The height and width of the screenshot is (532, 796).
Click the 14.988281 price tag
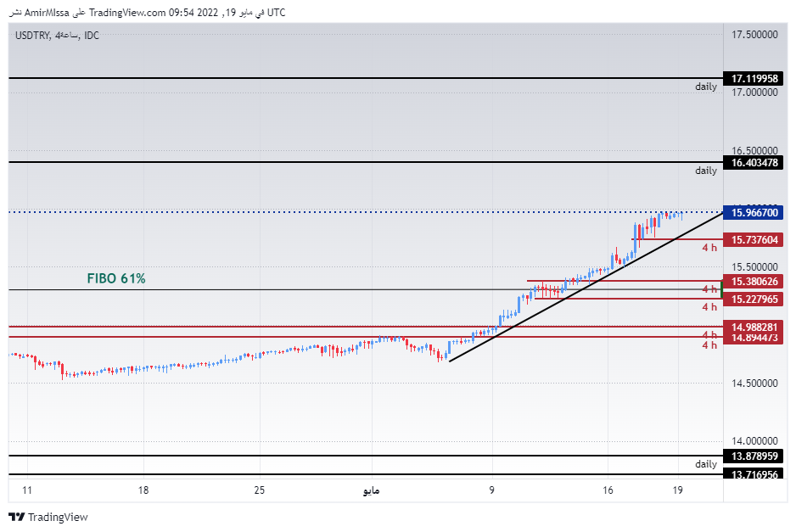pos(754,327)
